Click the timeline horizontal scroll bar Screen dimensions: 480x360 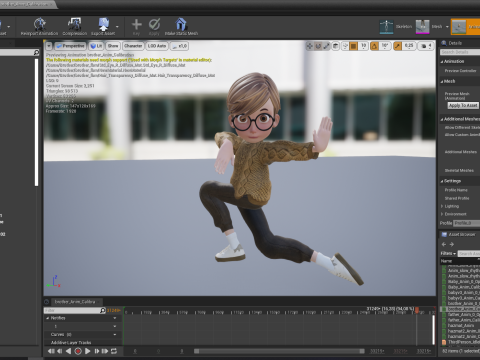click(x=279, y=351)
